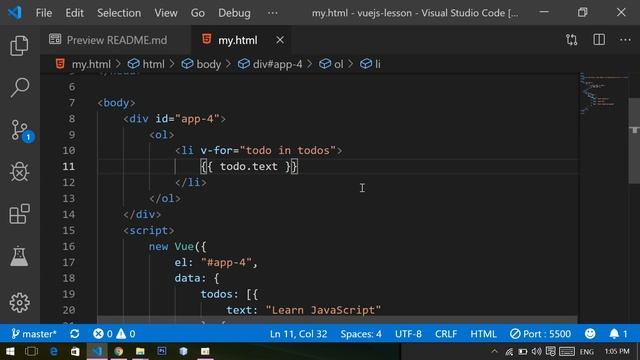
Task: Open Microsoft Store from taskbar
Action: point(75,351)
